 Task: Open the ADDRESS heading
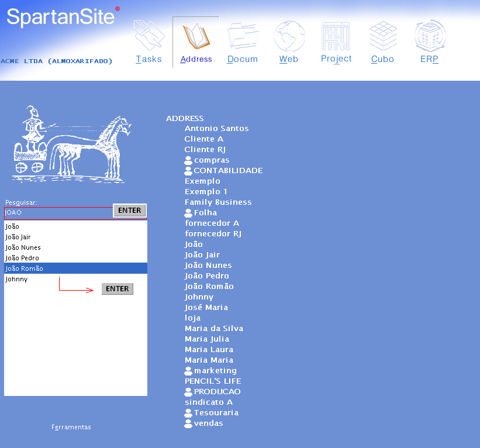[185, 119]
